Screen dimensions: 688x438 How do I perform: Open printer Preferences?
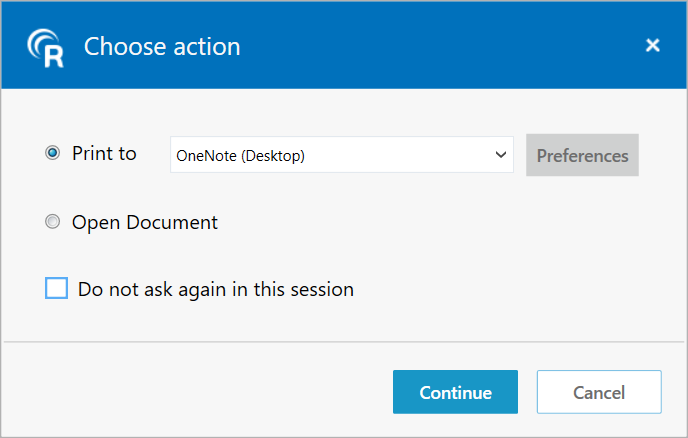click(x=582, y=155)
